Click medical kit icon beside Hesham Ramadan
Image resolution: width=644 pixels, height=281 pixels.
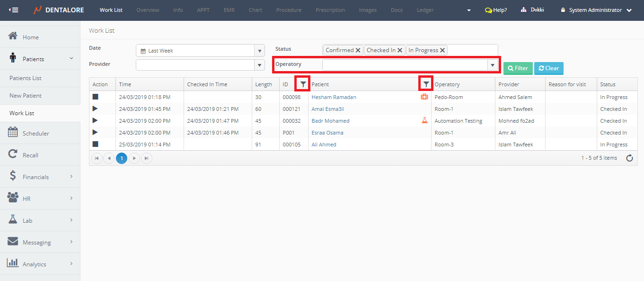(x=424, y=97)
